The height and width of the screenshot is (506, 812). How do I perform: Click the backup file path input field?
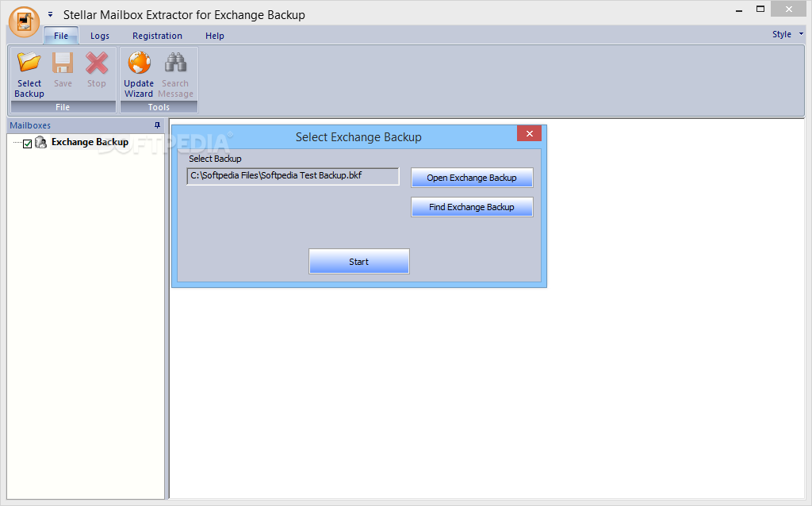coord(293,176)
